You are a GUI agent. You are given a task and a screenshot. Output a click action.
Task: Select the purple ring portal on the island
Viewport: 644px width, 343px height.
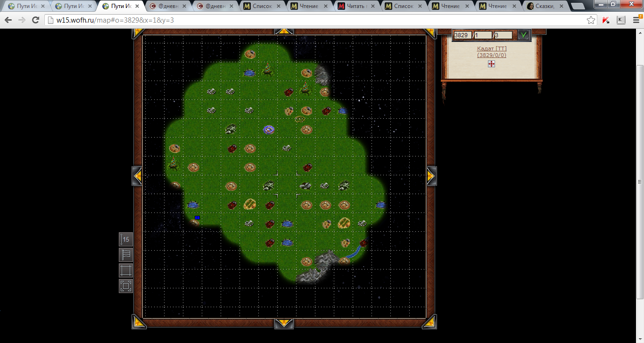click(x=269, y=129)
